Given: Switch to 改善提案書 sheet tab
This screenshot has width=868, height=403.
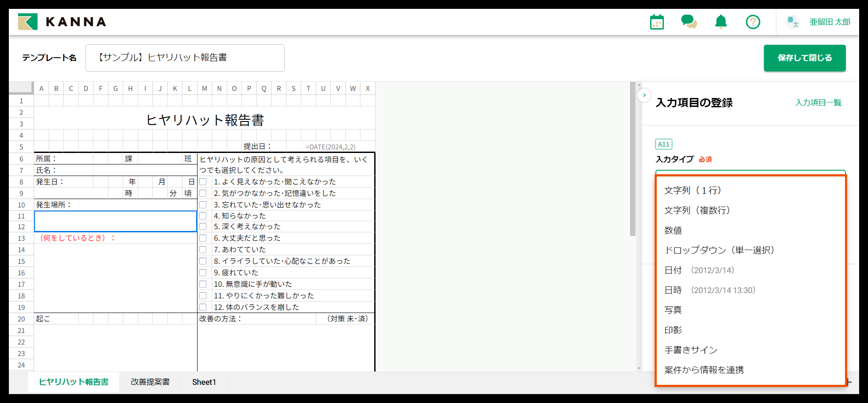Looking at the screenshot, I should tap(150, 382).
